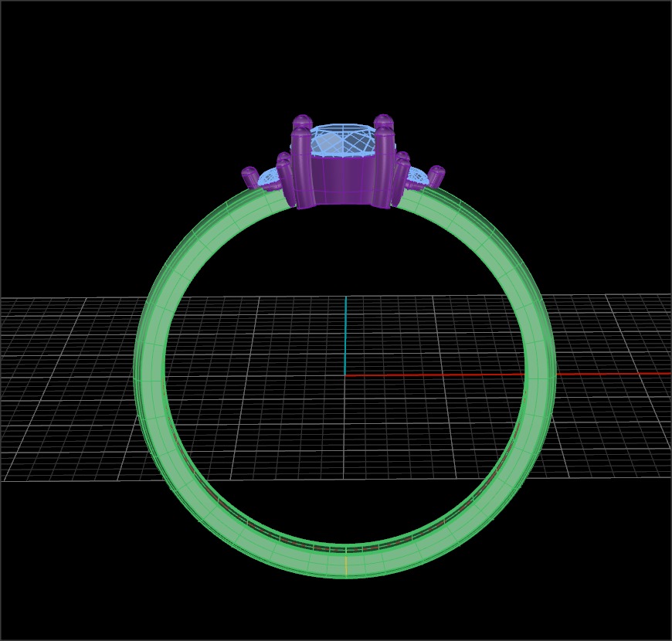Pick the far-left small purple prong
Screen dimensions: 672x641
pos(249,177)
